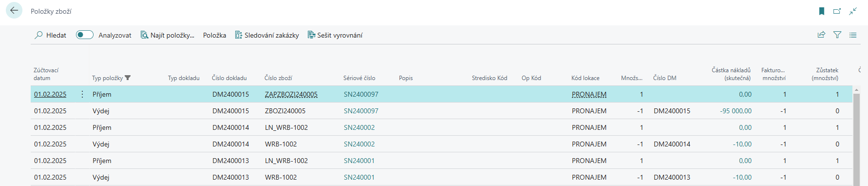Select Výdej type in the DM2400015 row
868x186 pixels.
point(101,111)
